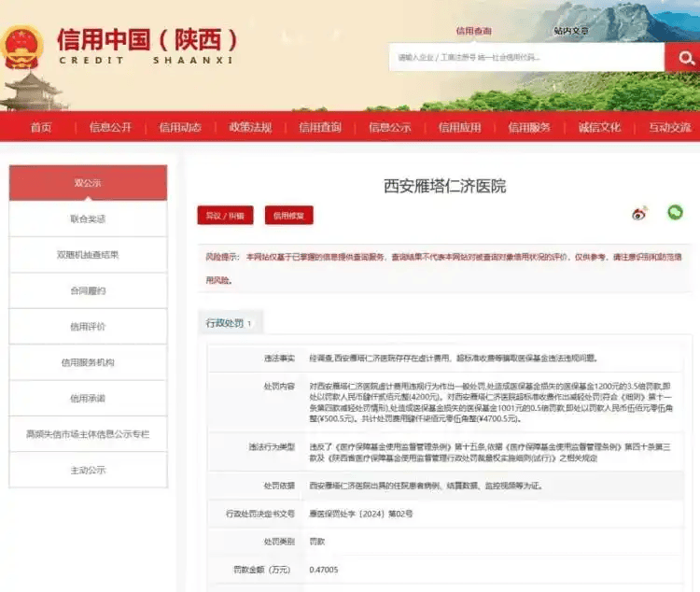Select 联合奖惩 in the sidebar

click(x=88, y=218)
